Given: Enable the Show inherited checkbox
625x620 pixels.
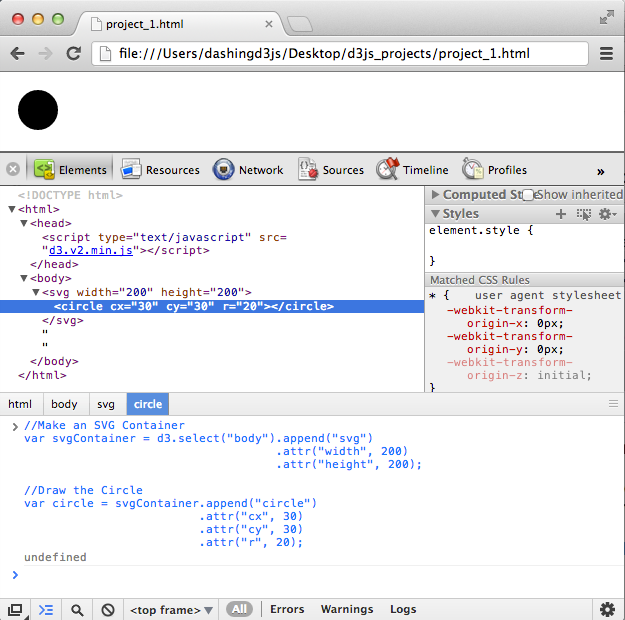Looking at the screenshot, I should [528, 195].
